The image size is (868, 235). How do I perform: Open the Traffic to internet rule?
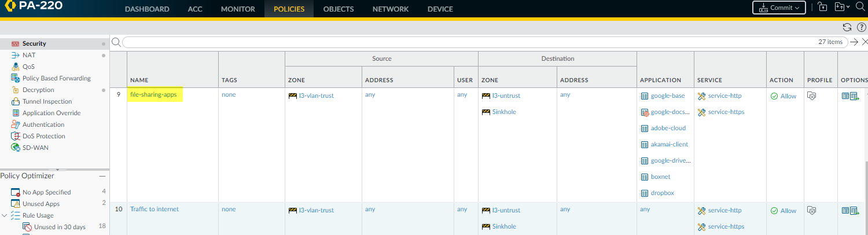pyautogui.click(x=155, y=210)
